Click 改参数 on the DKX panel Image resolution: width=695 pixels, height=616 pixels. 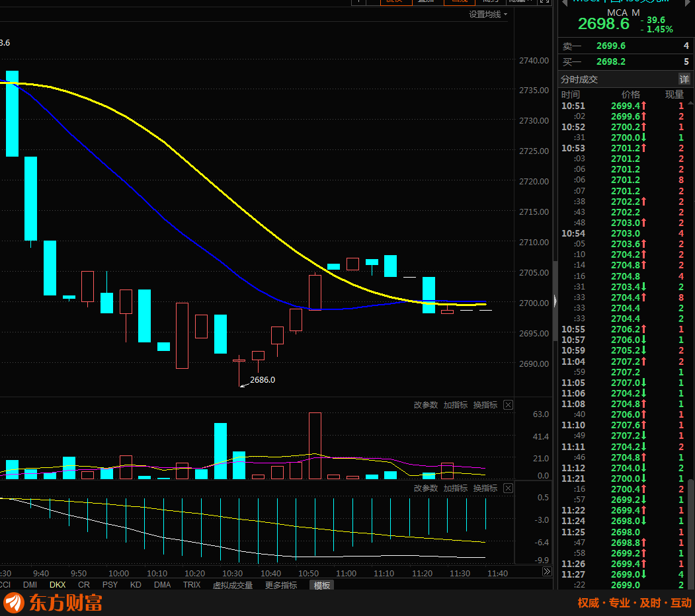click(x=425, y=488)
